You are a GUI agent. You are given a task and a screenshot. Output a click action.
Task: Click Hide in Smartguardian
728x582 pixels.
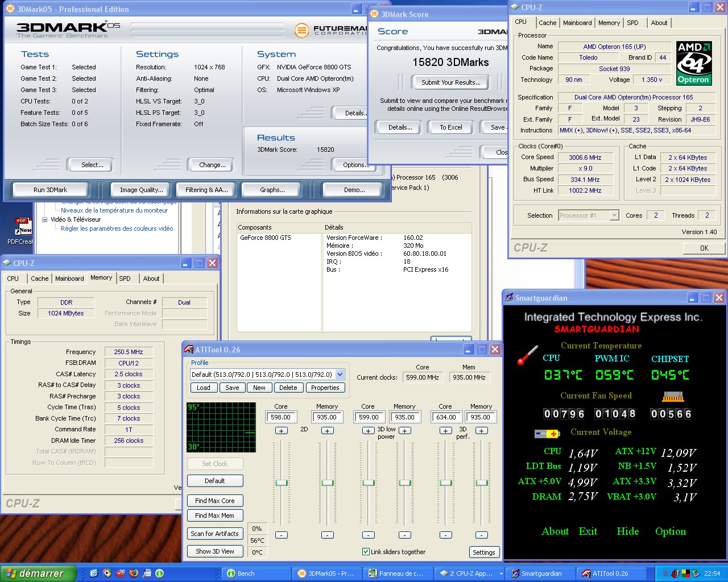point(628,531)
